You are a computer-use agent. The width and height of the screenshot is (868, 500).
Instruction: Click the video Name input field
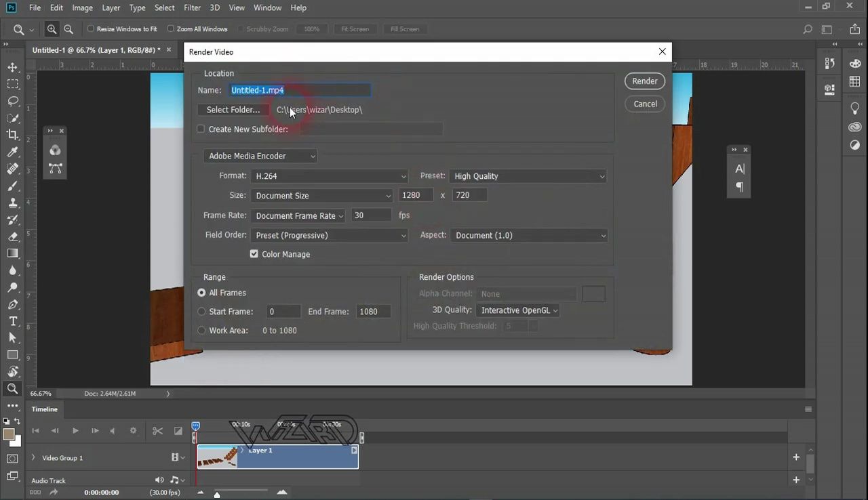[x=300, y=90]
